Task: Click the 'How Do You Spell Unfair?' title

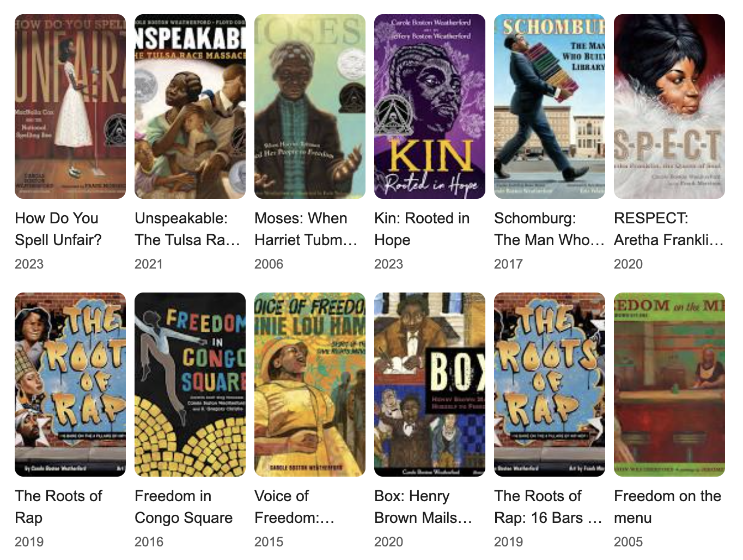Action: point(58,229)
